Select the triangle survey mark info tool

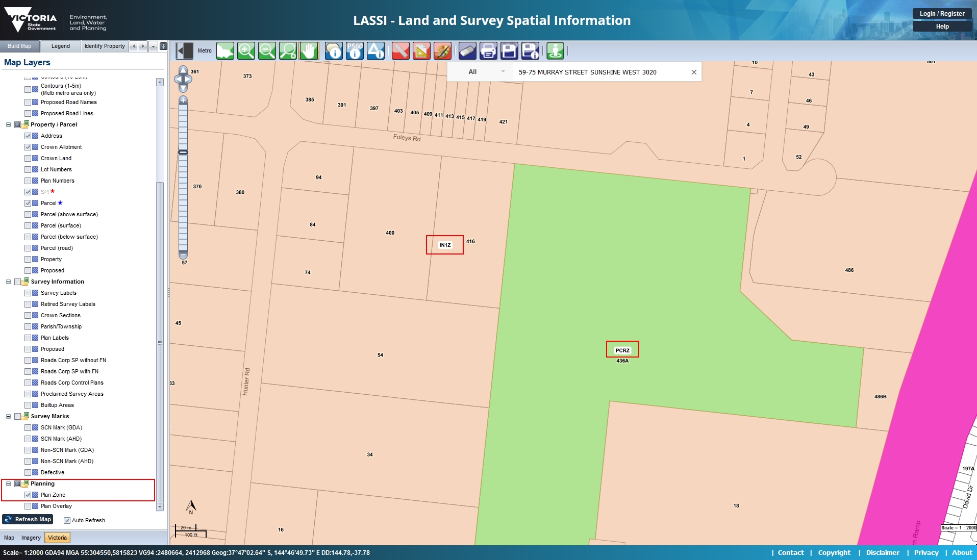(x=375, y=50)
